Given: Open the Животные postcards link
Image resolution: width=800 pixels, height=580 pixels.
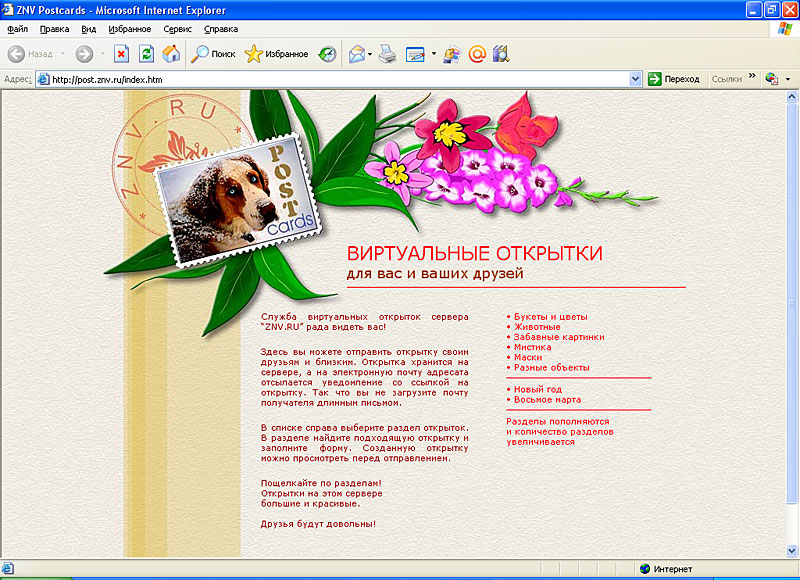Looking at the screenshot, I should tap(537, 327).
